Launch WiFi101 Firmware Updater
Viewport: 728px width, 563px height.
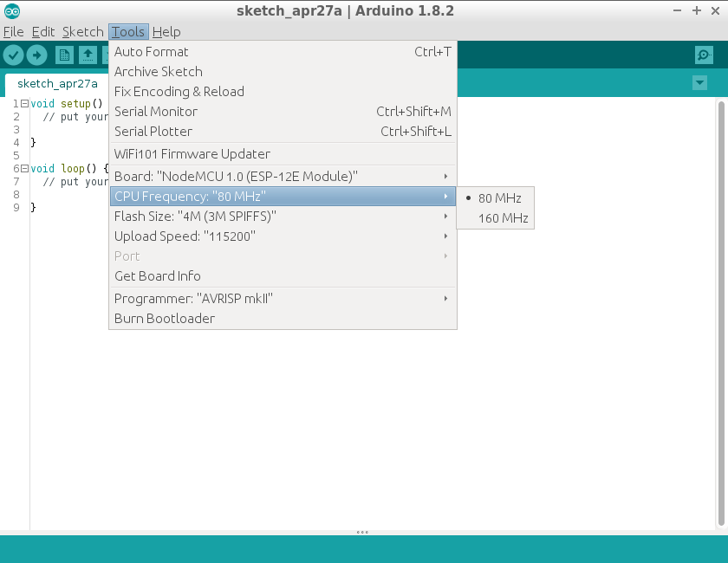[283, 153]
